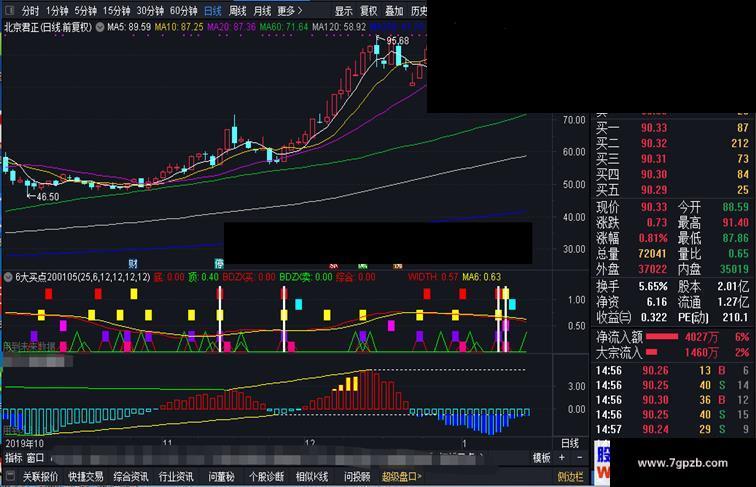Viewport: 756px width, 487px height.
Task: Switch to the 日线 daily chart
Action: pyautogui.click(x=213, y=10)
